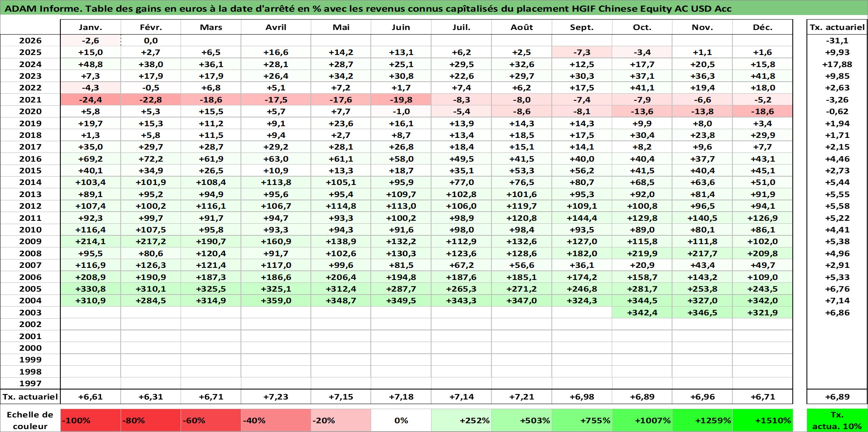The image size is (868, 432).
Task: Click the 2011 September value +144,4
Action: coord(582,218)
